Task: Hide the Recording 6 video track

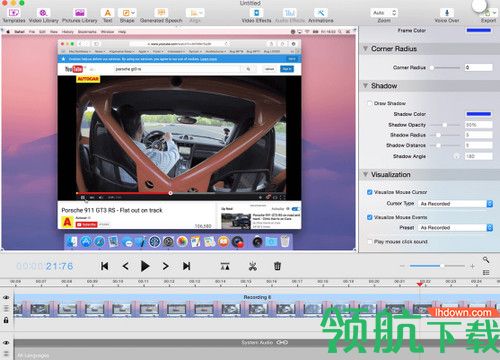Action: (x=6, y=297)
